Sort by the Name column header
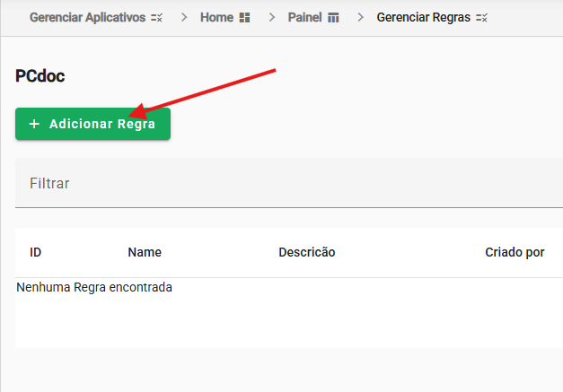The height and width of the screenshot is (392, 563). [145, 253]
